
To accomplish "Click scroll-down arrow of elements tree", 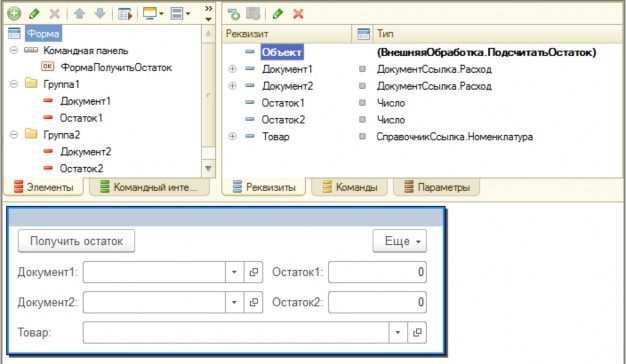I will 208,168.
